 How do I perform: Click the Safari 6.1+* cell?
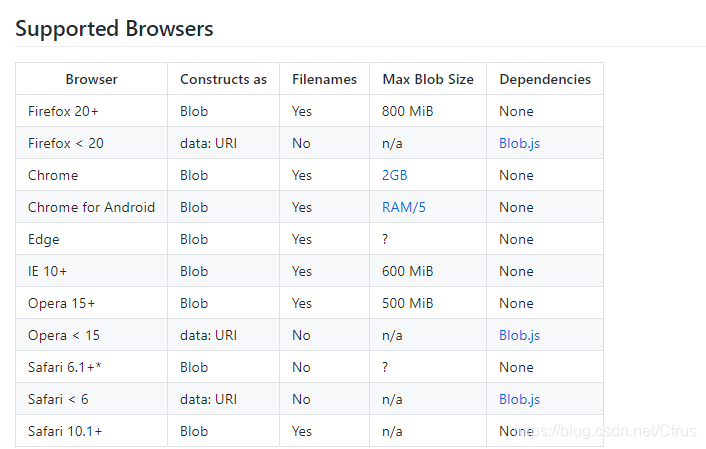click(x=91, y=367)
